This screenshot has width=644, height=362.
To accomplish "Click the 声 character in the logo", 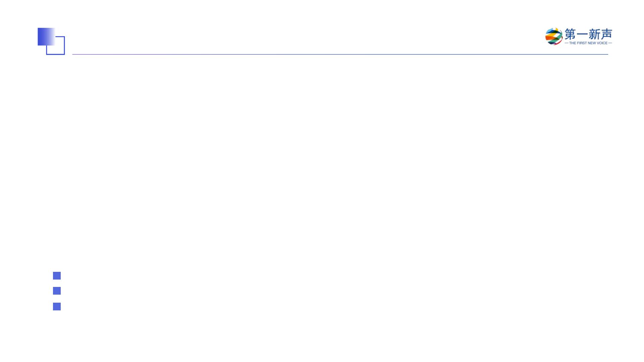I will pos(606,34).
